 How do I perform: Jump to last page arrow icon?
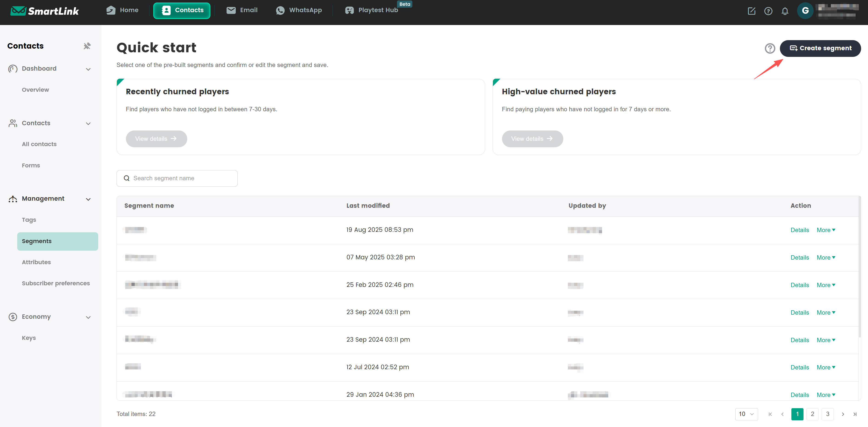tap(854, 414)
